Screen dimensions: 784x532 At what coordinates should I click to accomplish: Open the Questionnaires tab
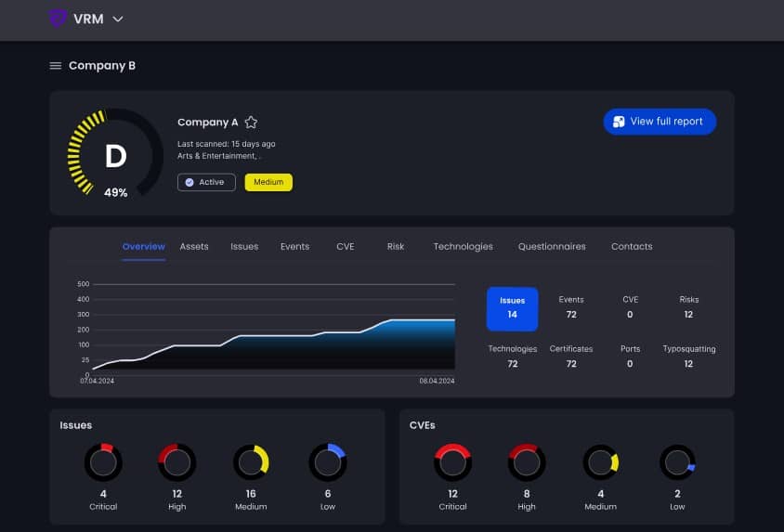[552, 247]
